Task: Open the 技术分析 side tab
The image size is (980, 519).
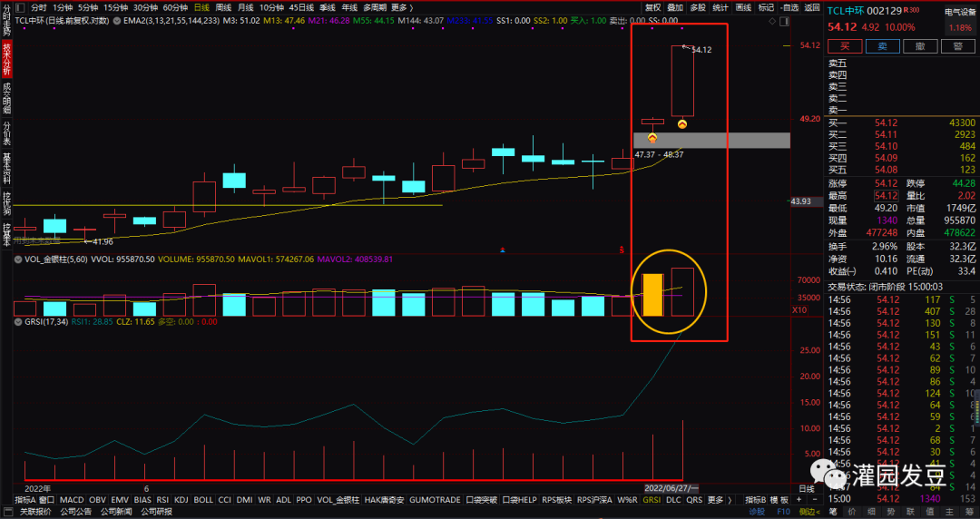Action: [6, 59]
